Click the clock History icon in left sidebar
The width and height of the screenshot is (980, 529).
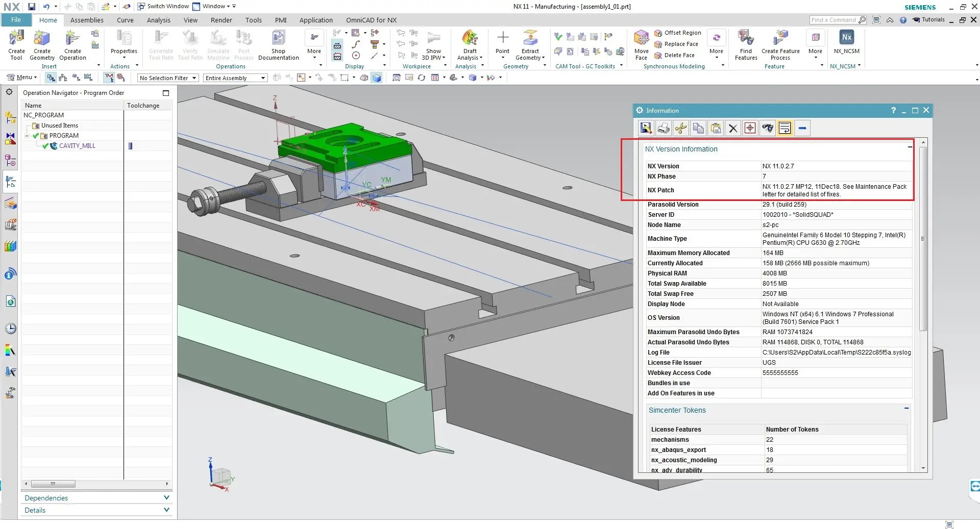10,328
